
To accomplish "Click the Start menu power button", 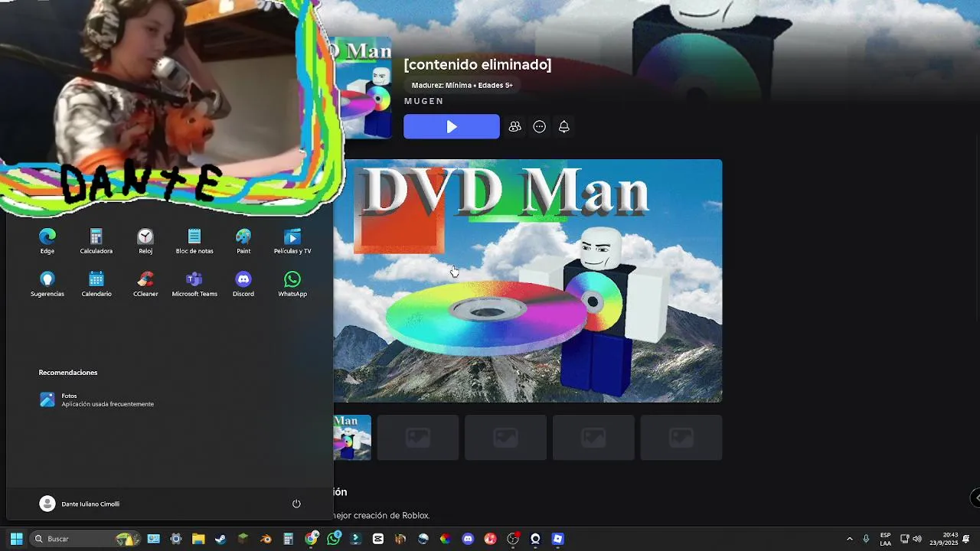I will pyautogui.click(x=296, y=504).
